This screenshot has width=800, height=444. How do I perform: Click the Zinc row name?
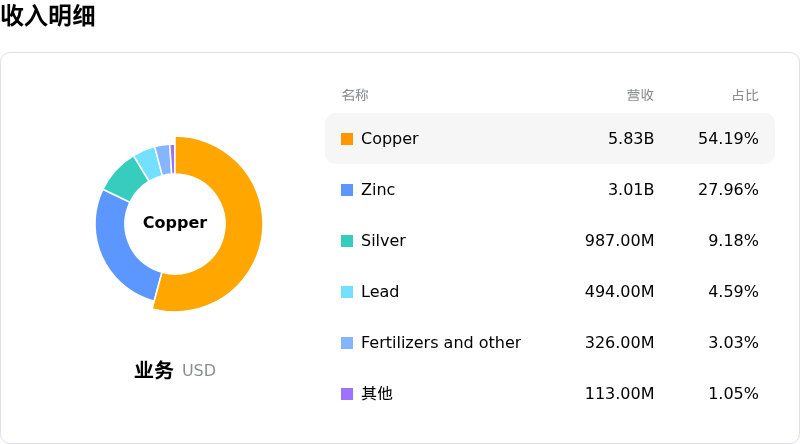(x=378, y=189)
